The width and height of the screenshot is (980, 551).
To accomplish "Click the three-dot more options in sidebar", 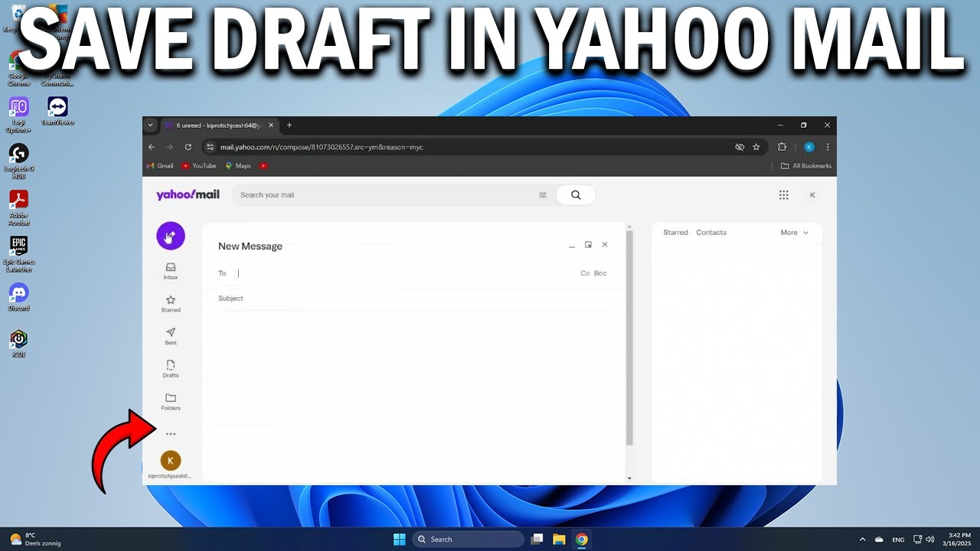I will pos(171,434).
